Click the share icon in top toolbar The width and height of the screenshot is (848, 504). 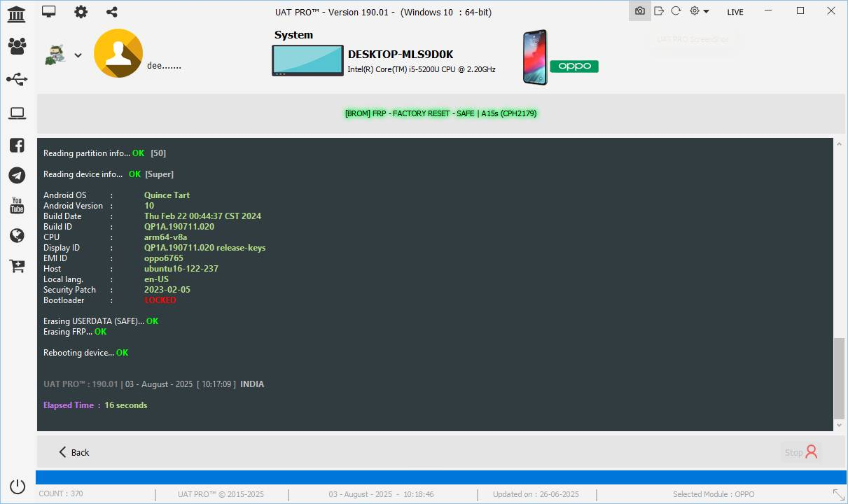112,11
